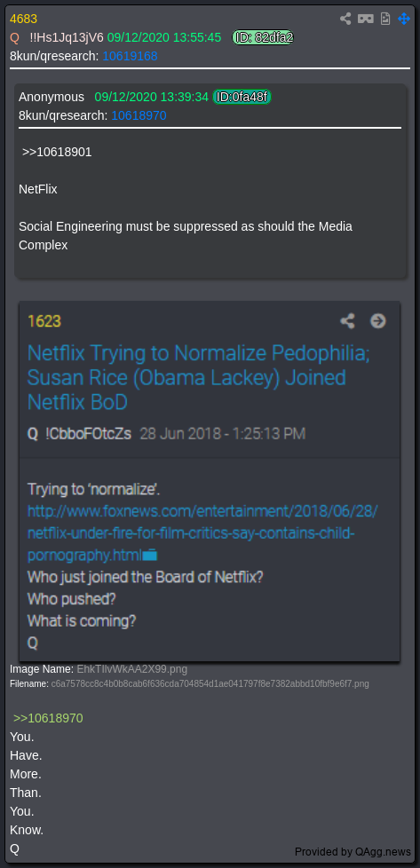Click the right arrow circle icon on post 1623
The height and width of the screenshot is (868, 420).
coord(378,321)
